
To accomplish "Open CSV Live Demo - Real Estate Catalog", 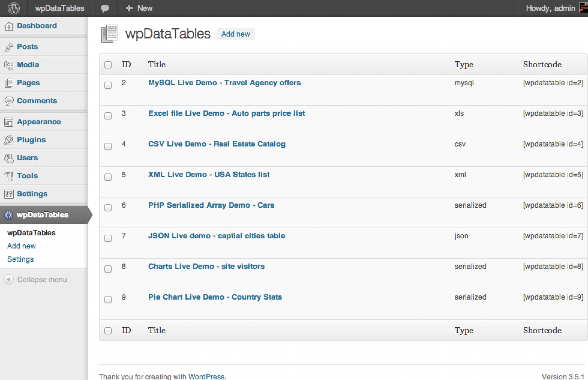I will point(217,144).
